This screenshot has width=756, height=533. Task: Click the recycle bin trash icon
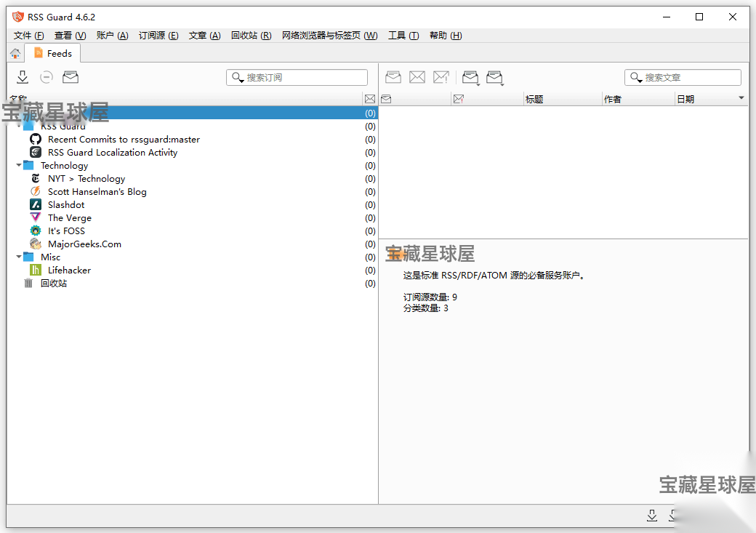(28, 283)
